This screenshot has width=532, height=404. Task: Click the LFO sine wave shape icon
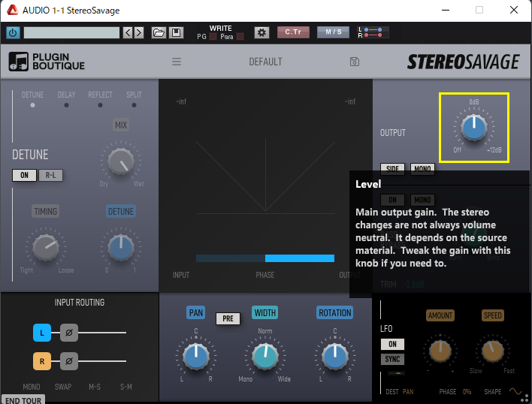(515, 391)
